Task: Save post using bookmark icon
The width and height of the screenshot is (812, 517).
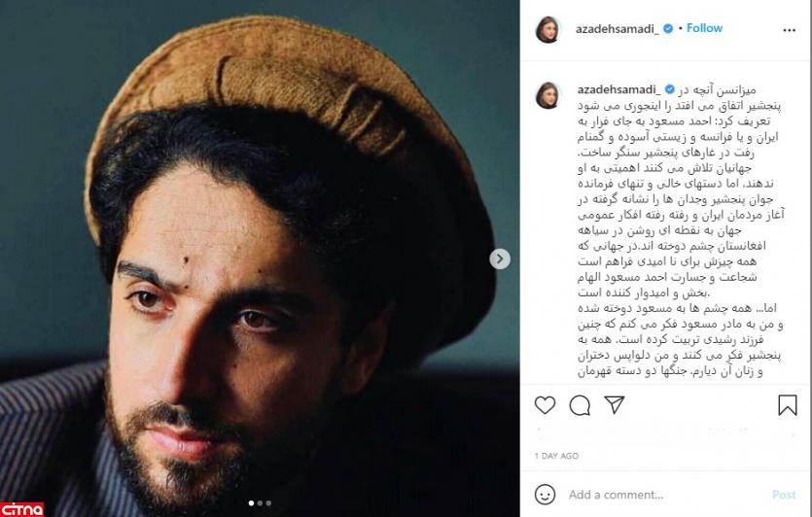Action: [x=787, y=405]
